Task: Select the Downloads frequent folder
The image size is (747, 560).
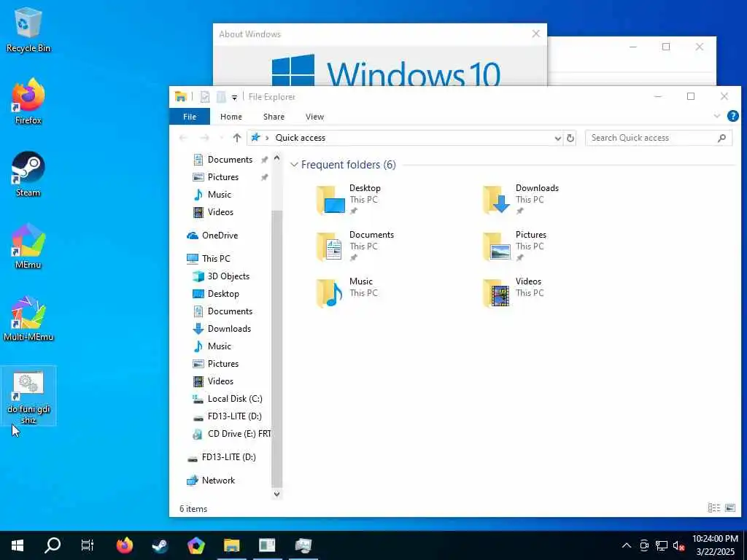Action: pos(521,200)
